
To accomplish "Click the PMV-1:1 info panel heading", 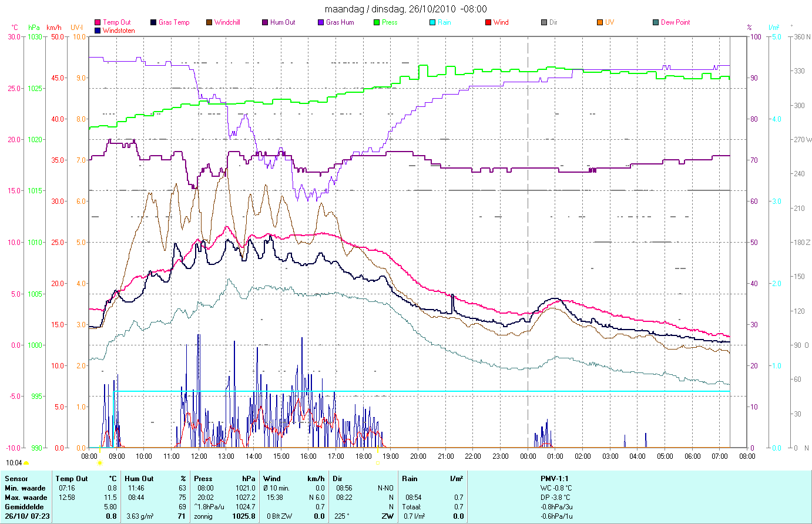I will coord(555,479).
